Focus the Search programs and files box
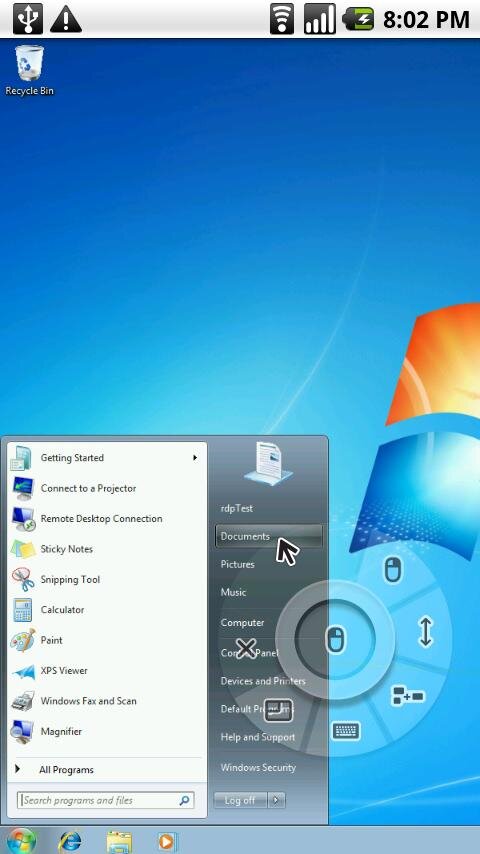This screenshot has height=854, width=480. coord(106,800)
